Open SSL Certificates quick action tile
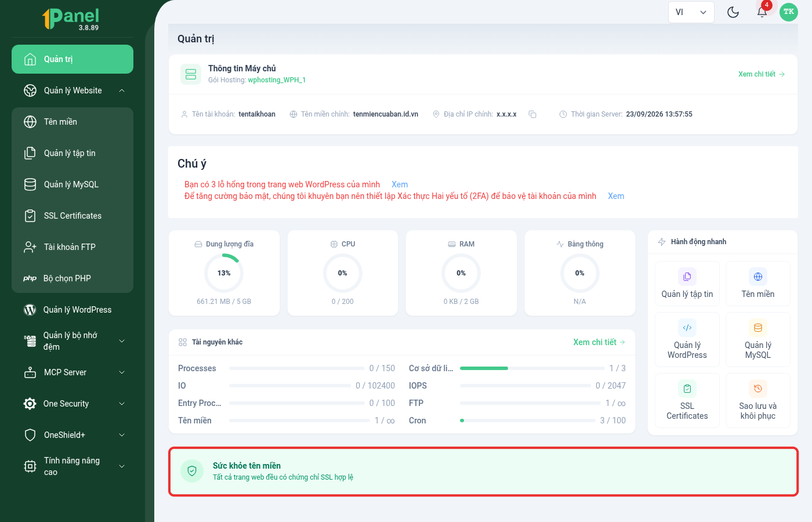The width and height of the screenshot is (812, 522). point(687,401)
